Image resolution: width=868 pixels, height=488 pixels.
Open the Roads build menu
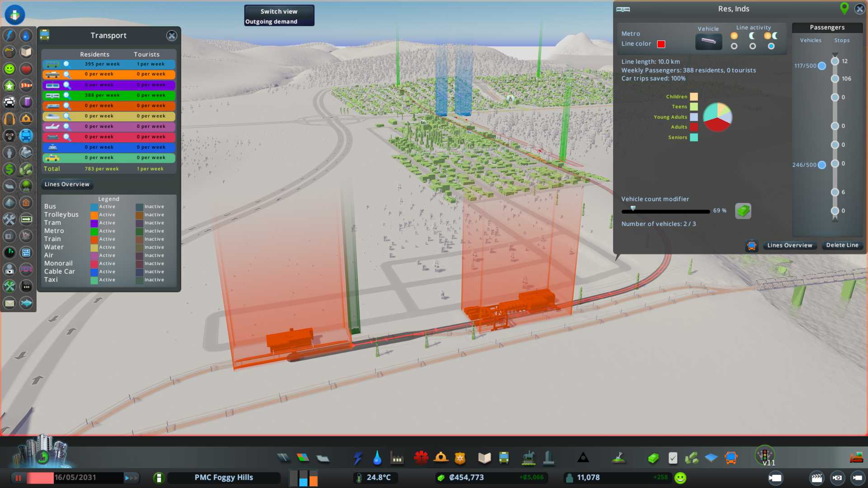[x=283, y=458]
